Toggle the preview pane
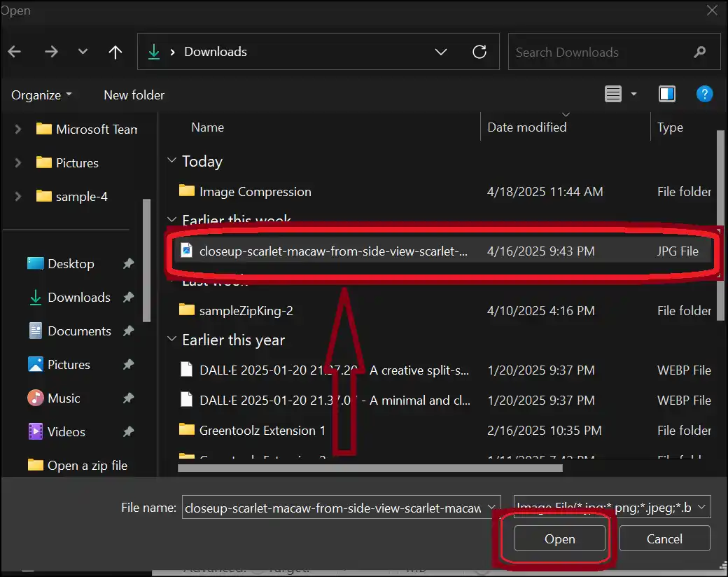 [x=667, y=95]
